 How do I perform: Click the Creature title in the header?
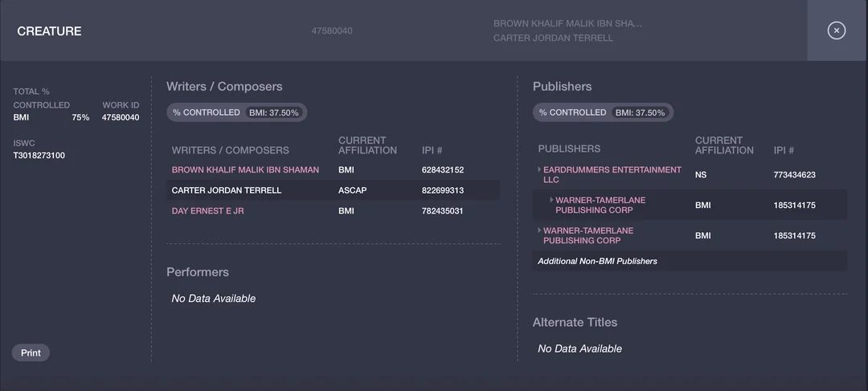pos(49,31)
